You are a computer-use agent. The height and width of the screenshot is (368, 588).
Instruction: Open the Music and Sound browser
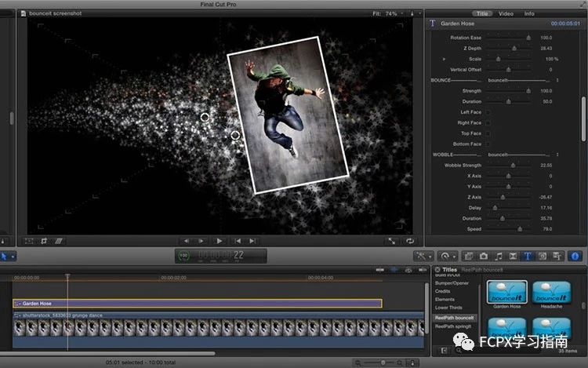(x=499, y=257)
